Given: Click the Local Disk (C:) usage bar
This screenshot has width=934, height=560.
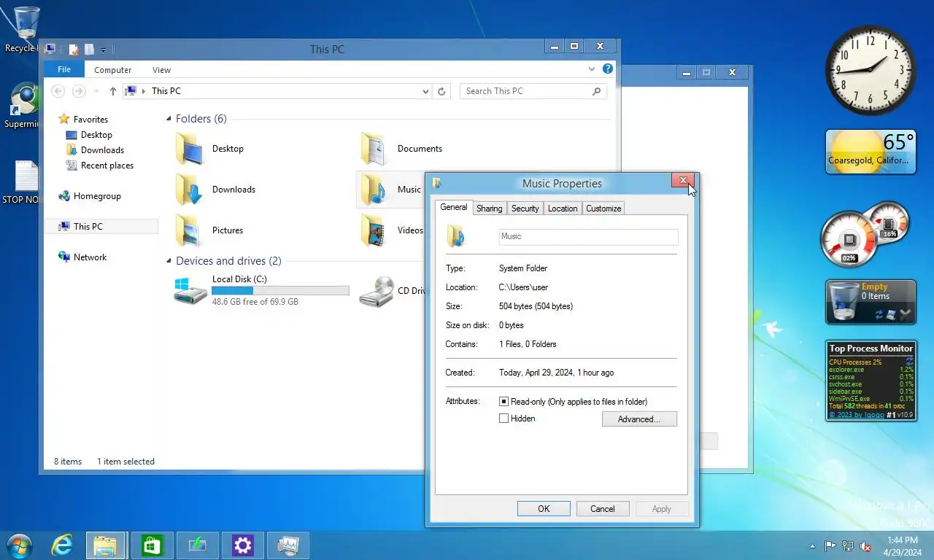Looking at the screenshot, I should (280, 290).
